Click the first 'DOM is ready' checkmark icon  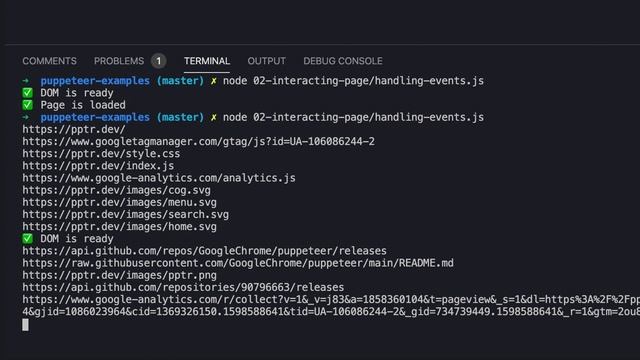(x=27, y=93)
